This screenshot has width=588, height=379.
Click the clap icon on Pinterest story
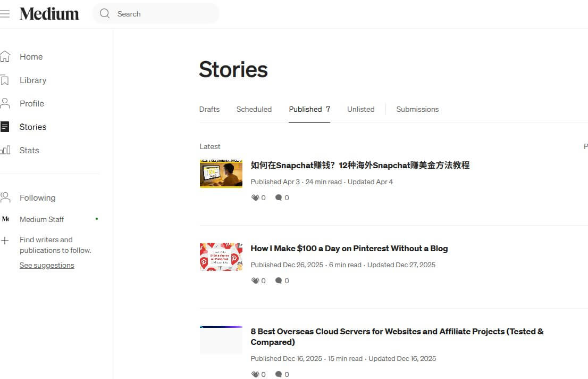click(x=255, y=281)
